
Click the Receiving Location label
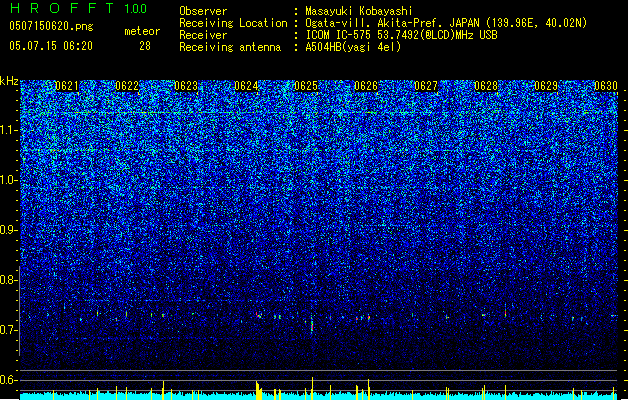tap(233, 23)
